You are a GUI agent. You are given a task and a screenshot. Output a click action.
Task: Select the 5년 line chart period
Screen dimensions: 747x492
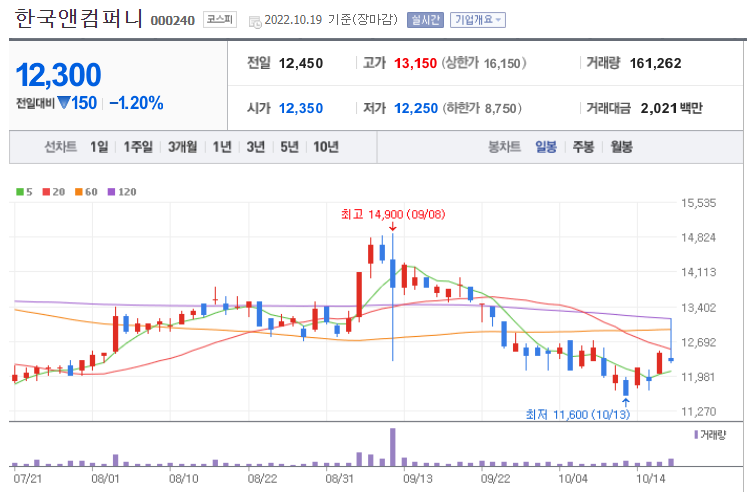pos(289,147)
